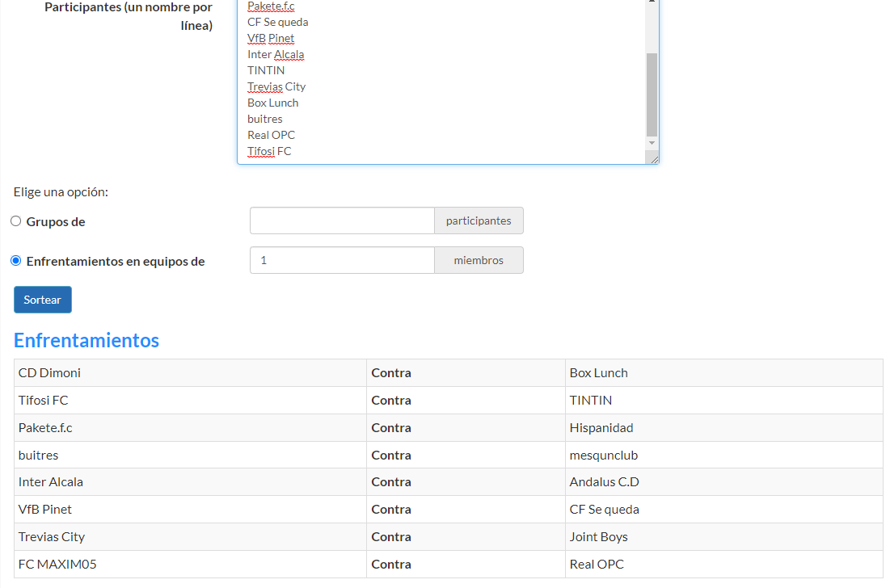The height and width of the screenshot is (588, 890).
Task: Click the scroll up arrow in participants box
Action: click(652, 2)
